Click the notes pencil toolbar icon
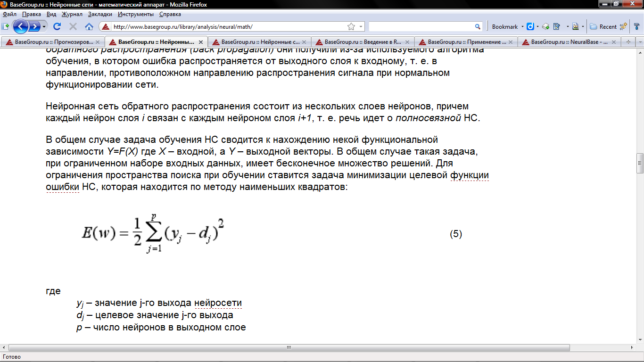The width and height of the screenshot is (644, 362). click(x=556, y=27)
